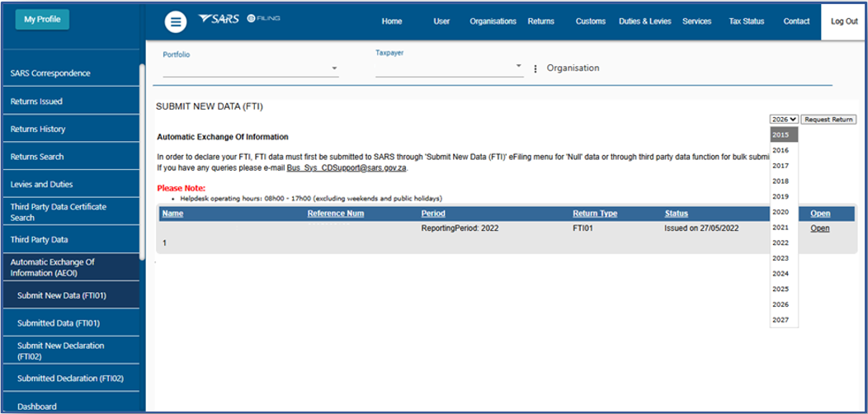The width and height of the screenshot is (868, 414).
Task: Click the hamburger menu icon
Action: coord(175,22)
